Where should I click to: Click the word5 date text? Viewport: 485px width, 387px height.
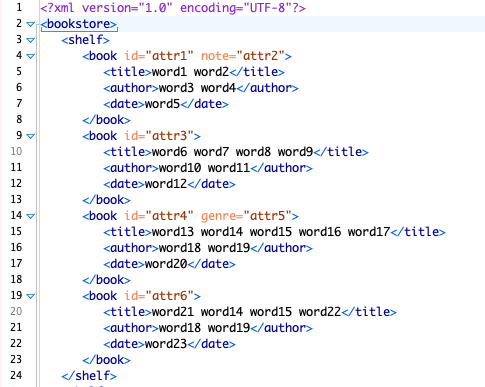(163, 104)
